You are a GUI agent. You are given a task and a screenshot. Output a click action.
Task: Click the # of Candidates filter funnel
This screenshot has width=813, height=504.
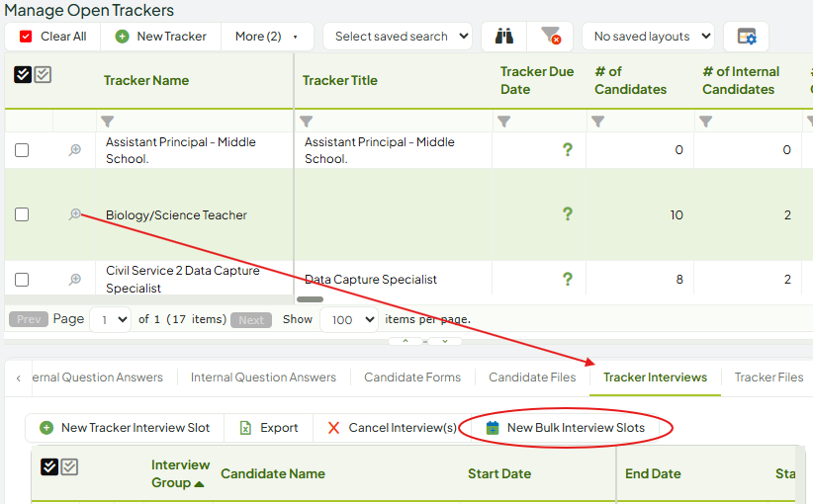597,122
